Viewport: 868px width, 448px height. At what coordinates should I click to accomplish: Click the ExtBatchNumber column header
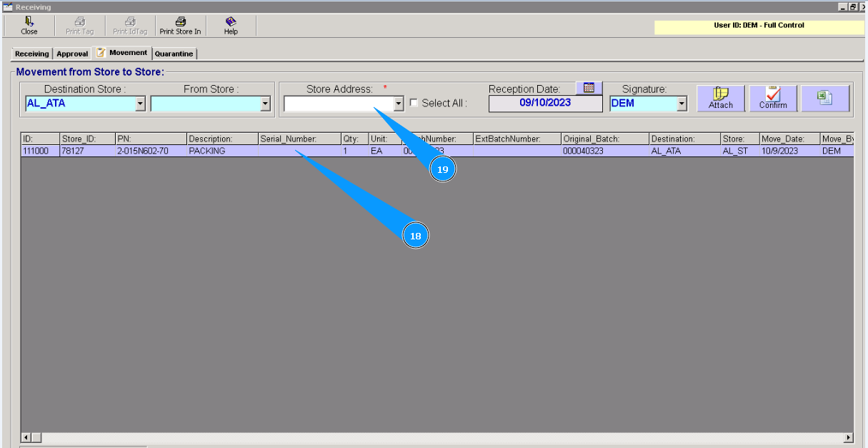pyautogui.click(x=517, y=139)
